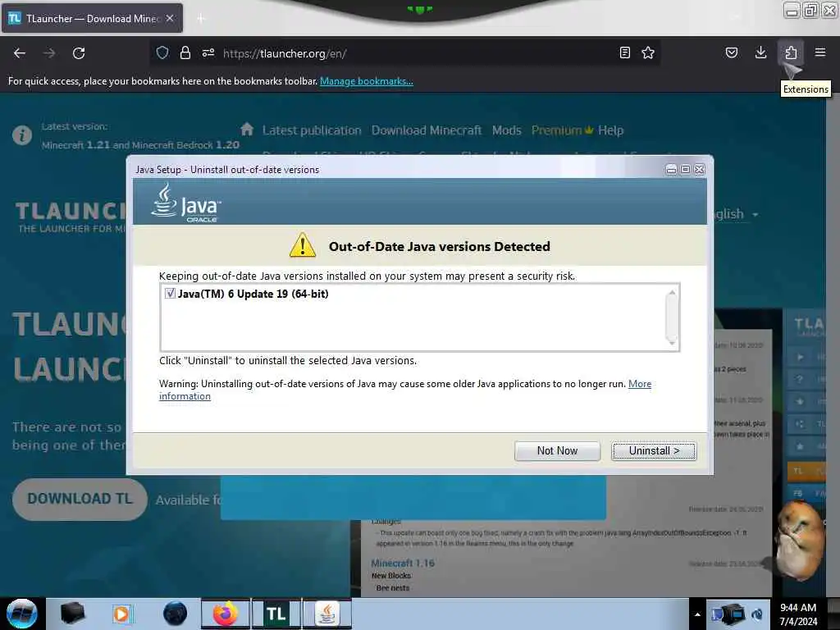Reload the TLauncher page
The width and height of the screenshot is (840, 630).
(x=79, y=53)
